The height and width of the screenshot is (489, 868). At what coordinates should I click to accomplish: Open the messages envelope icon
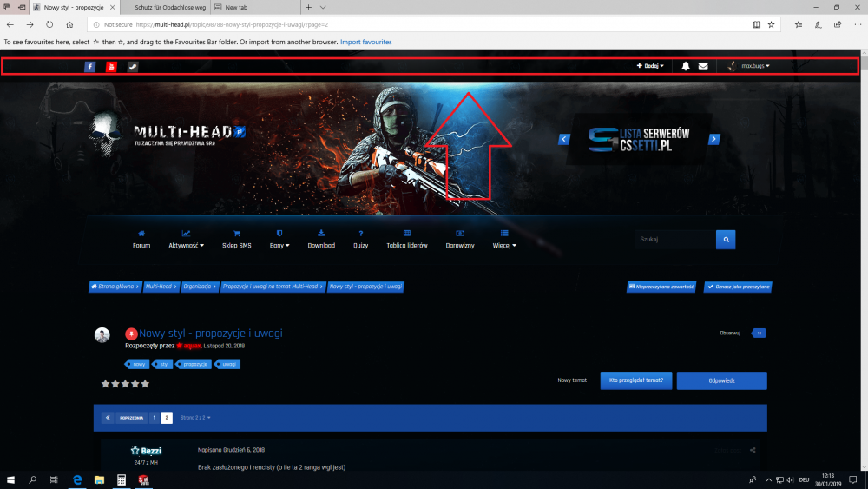click(x=703, y=66)
